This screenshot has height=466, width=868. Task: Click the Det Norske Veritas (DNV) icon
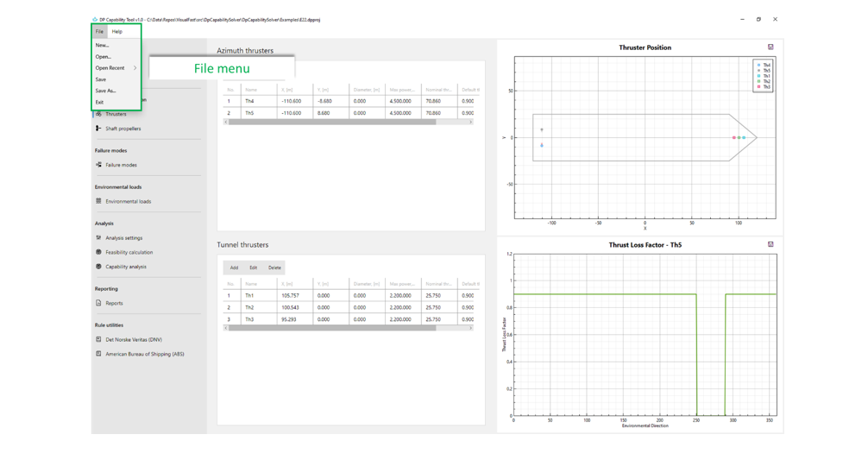click(98, 340)
